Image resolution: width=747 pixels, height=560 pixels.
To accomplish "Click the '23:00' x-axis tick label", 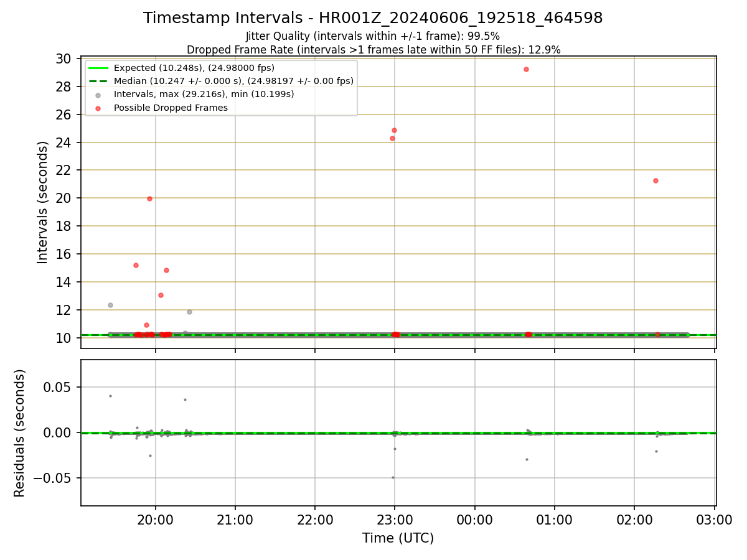I will tap(395, 521).
